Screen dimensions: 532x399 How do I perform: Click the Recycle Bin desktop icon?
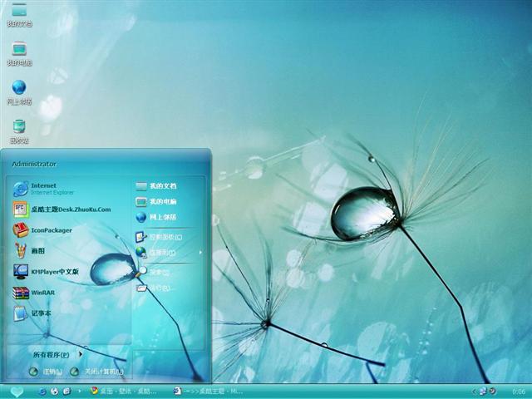(19, 130)
